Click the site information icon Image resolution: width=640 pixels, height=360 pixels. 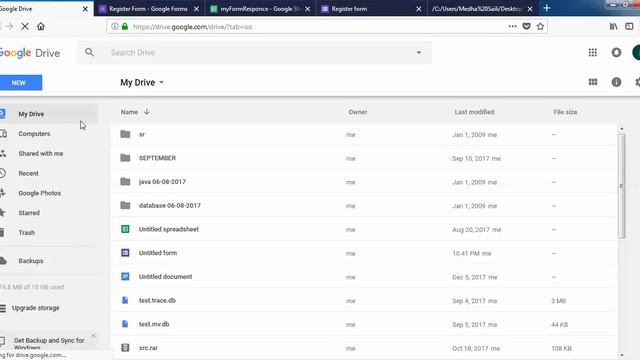pyautogui.click(x=115, y=27)
